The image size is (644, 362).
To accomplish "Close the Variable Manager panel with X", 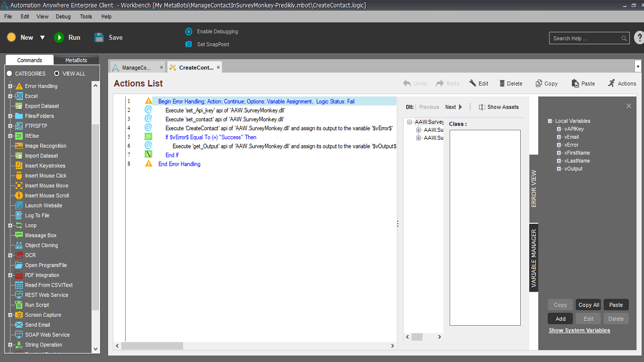I will pos(628,106).
